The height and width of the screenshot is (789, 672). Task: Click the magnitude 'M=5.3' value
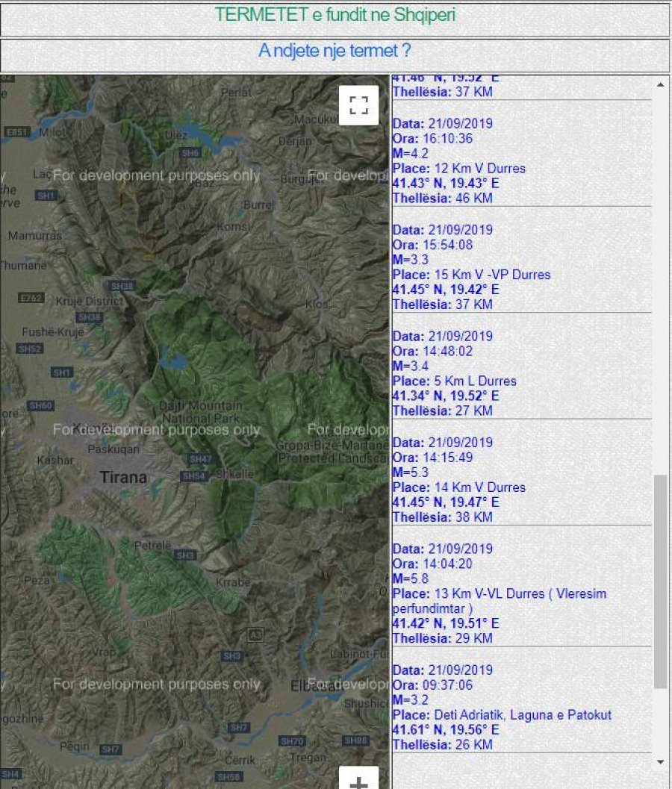(x=410, y=472)
